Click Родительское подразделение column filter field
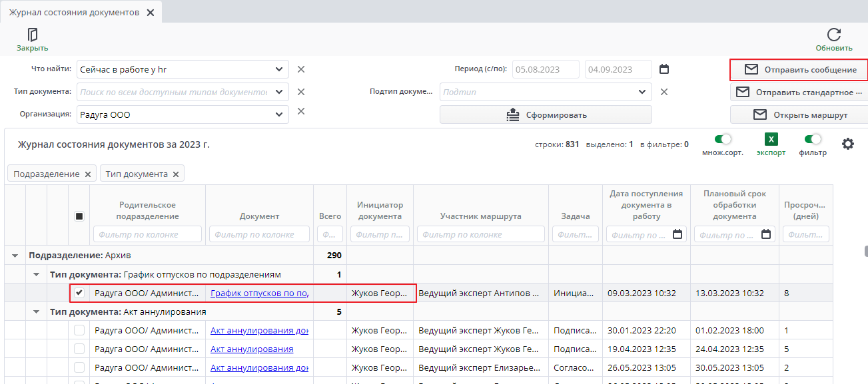The image size is (868, 384). [x=148, y=234]
